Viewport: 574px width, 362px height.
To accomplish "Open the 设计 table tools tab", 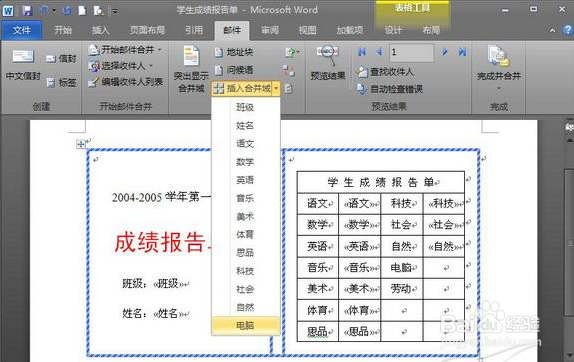I will coord(393,30).
